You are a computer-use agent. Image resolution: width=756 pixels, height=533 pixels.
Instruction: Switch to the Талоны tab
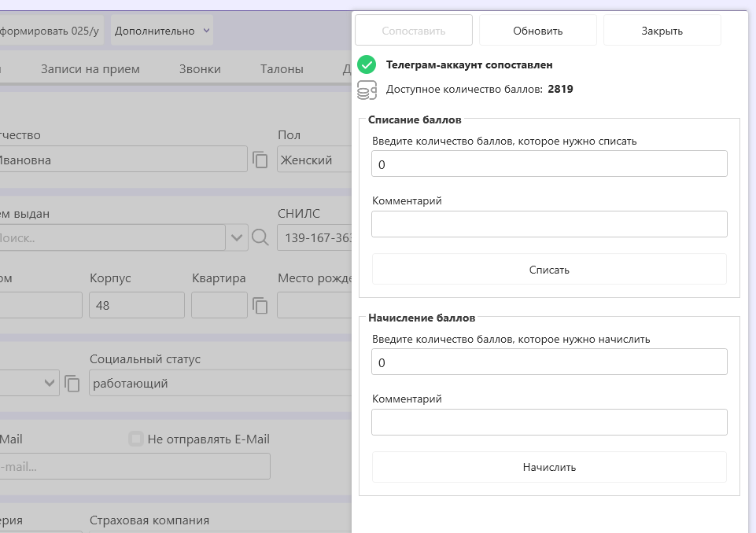click(x=282, y=69)
